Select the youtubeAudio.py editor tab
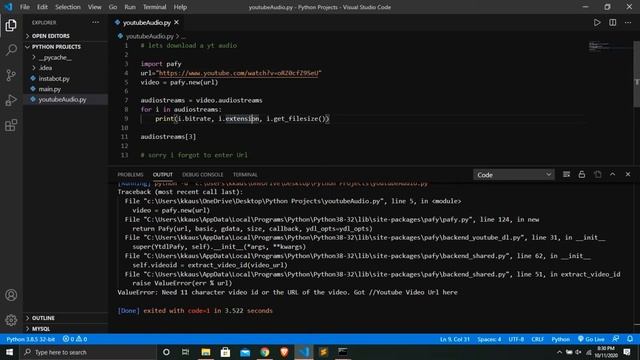Image resolution: width=640 pixels, height=360 pixels. [147, 22]
